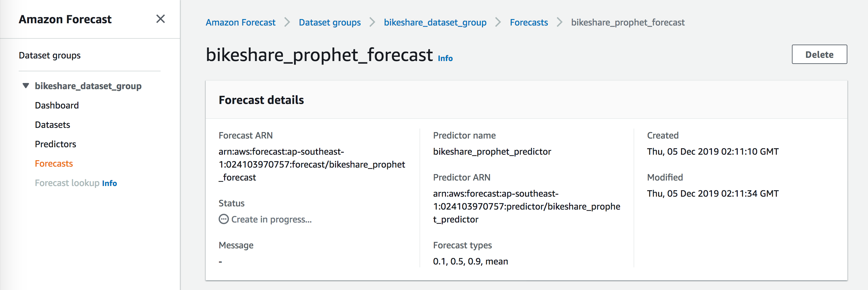The image size is (868, 290).
Task: Click the bikeshare_prophet_forecast page title
Action: 319,55
